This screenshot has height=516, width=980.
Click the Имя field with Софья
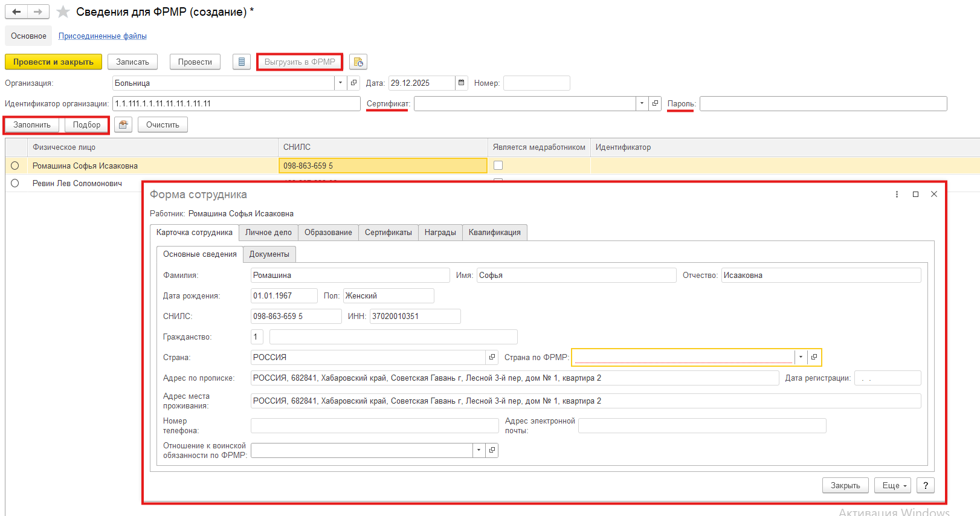coord(576,275)
